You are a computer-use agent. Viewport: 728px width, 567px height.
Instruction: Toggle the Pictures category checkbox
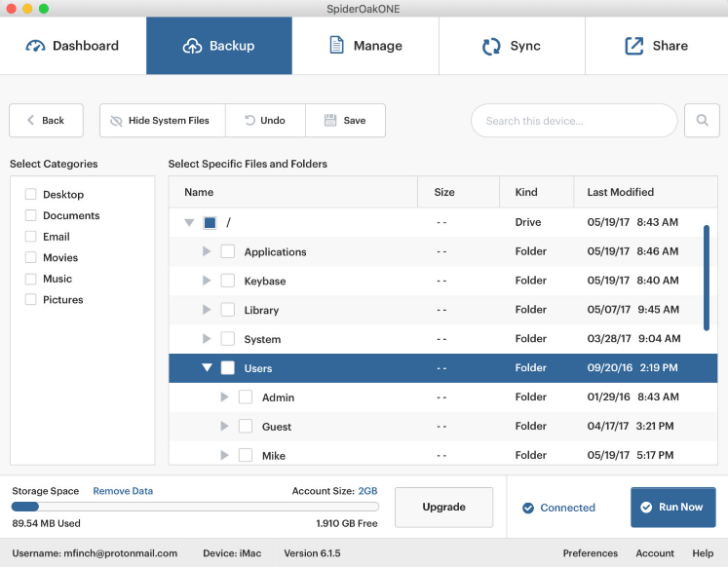pos(30,299)
